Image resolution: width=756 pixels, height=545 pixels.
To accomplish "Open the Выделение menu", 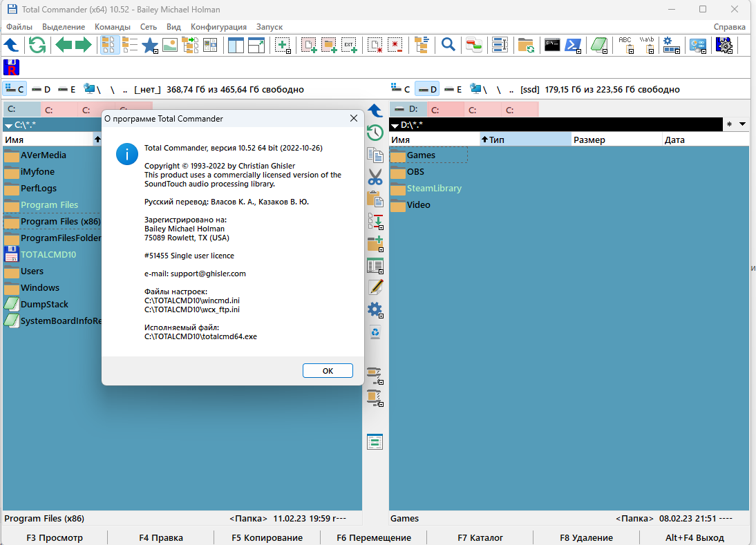I will (x=64, y=27).
